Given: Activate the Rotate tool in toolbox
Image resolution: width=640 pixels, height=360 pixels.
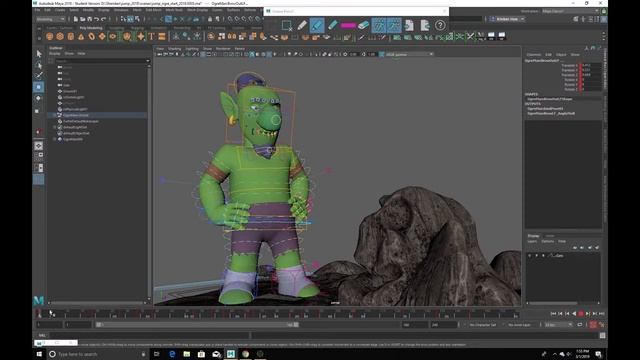Looking at the screenshot, I should click(x=39, y=98).
